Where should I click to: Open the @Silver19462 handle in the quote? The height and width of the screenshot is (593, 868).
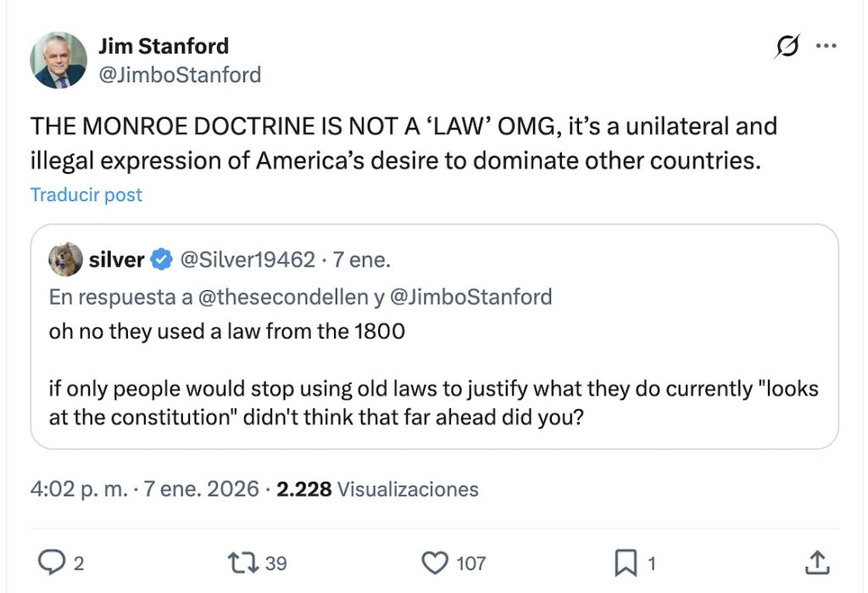(x=248, y=260)
